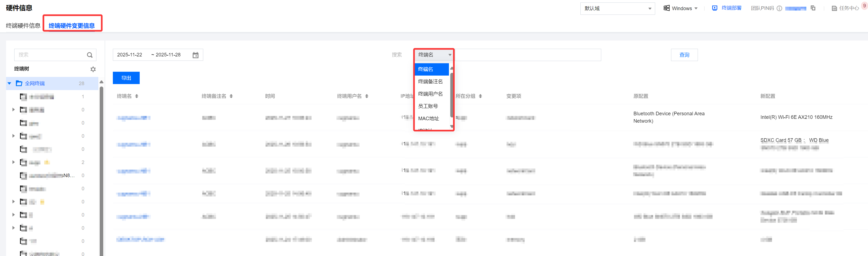Click the end date 2025-11-28
The width and height of the screenshot is (868, 256).
(168, 55)
